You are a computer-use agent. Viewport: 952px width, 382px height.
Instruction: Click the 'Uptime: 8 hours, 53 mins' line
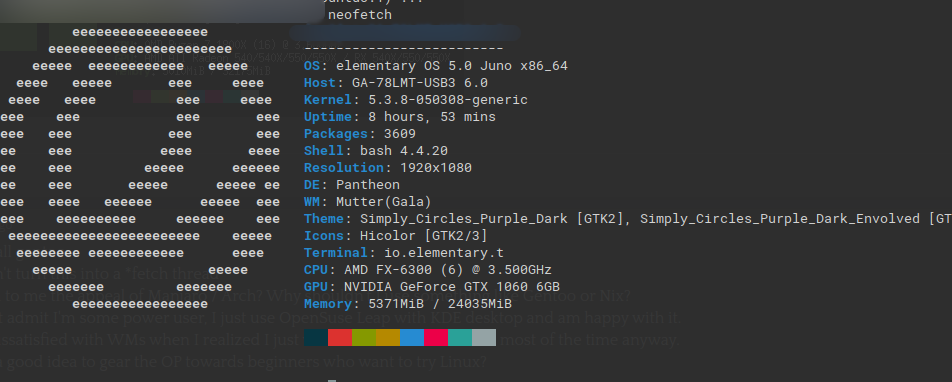coord(400,117)
